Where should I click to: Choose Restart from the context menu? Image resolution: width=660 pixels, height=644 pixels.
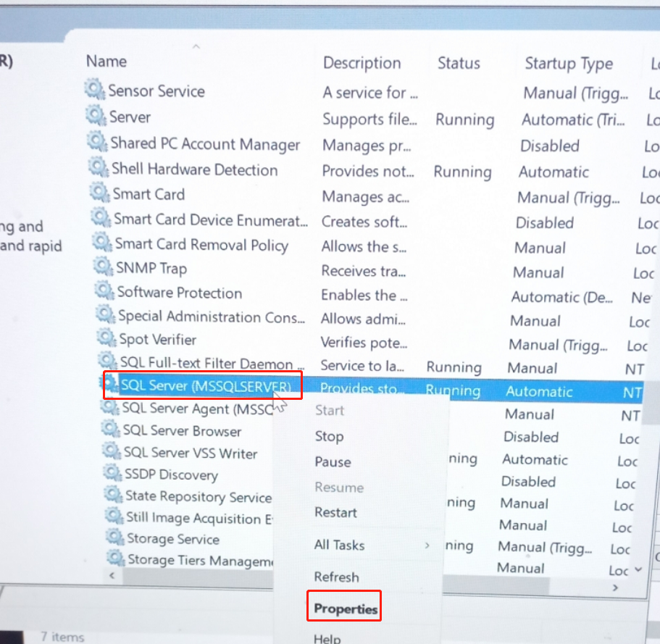tap(335, 512)
